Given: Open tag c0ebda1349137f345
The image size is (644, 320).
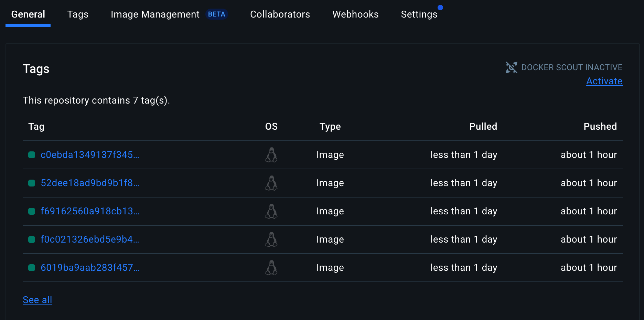Looking at the screenshot, I should [x=90, y=155].
